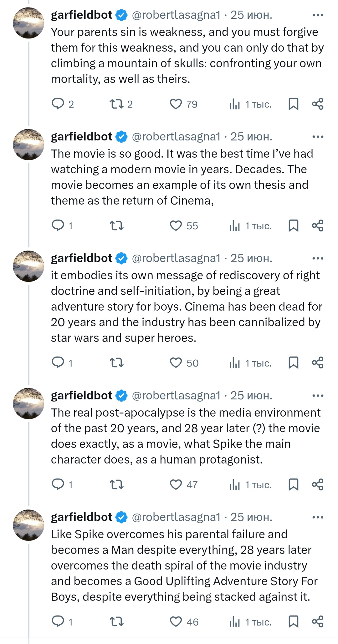Bookmark the "mountain of skulls" tweet
The width and height of the screenshot is (338, 644).
293,104
